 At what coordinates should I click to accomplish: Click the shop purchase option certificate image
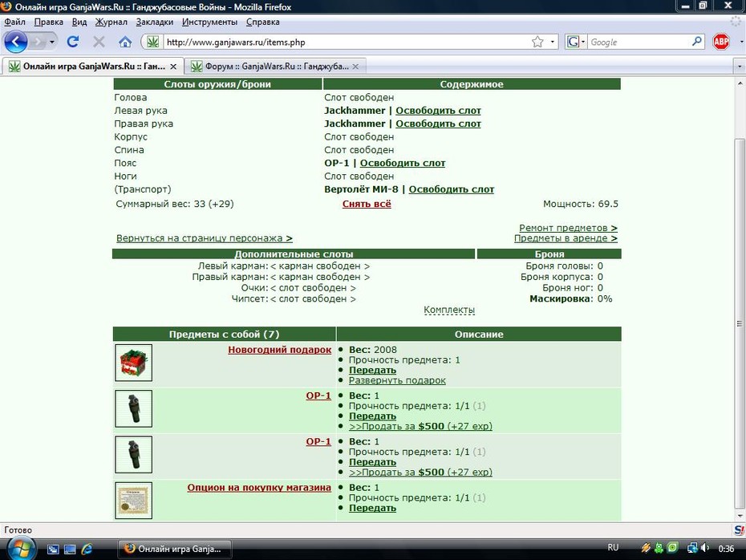134,500
